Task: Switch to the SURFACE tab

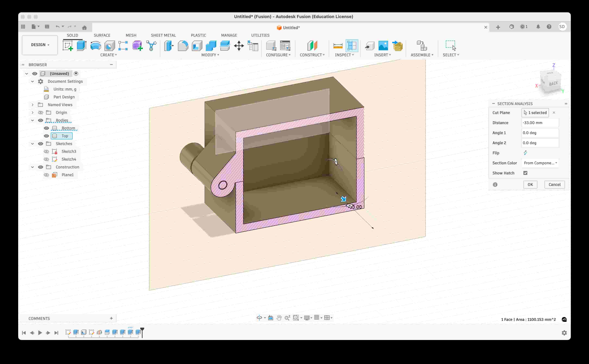Action: [x=102, y=35]
